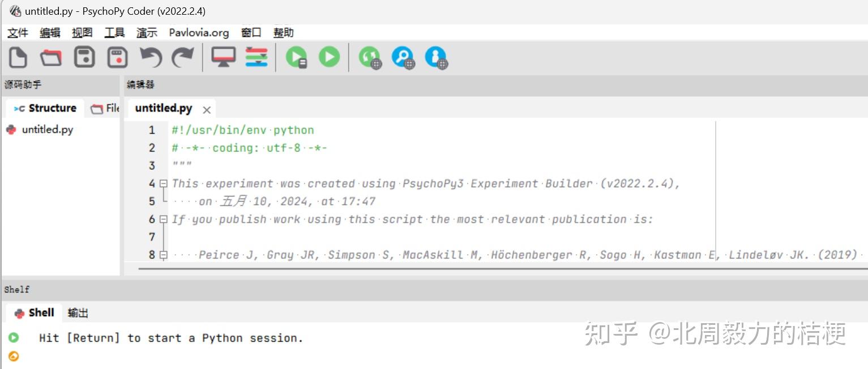Viewport: 868px width, 369px height.
Task: Search Pavlovia projects
Action: click(403, 57)
